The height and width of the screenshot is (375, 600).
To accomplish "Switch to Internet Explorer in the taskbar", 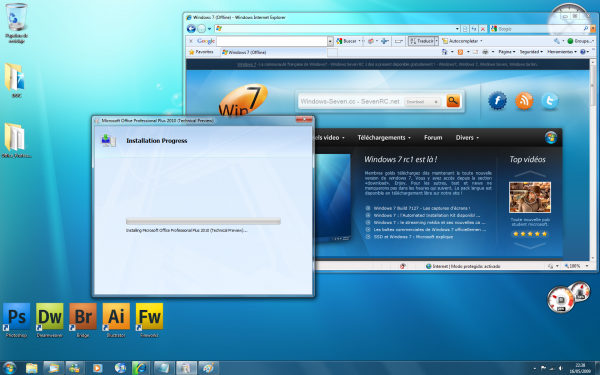I will pyautogui.click(x=140, y=368).
